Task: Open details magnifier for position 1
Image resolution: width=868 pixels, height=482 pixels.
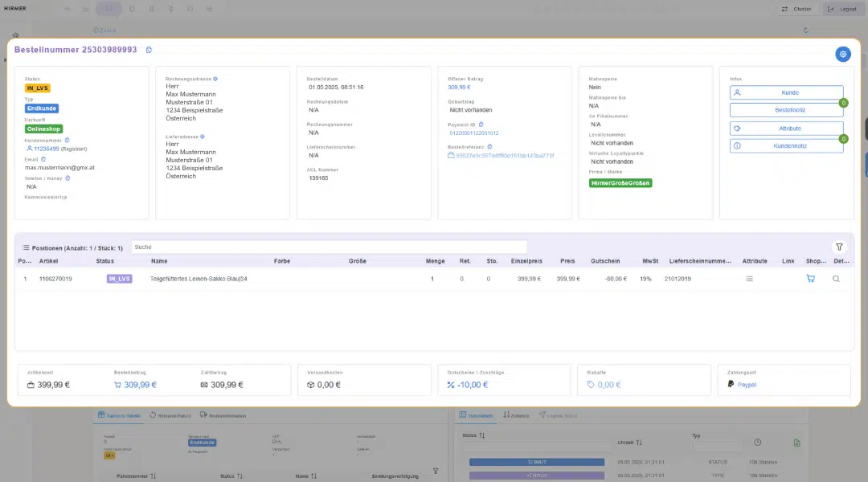Action: tap(836, 279)
